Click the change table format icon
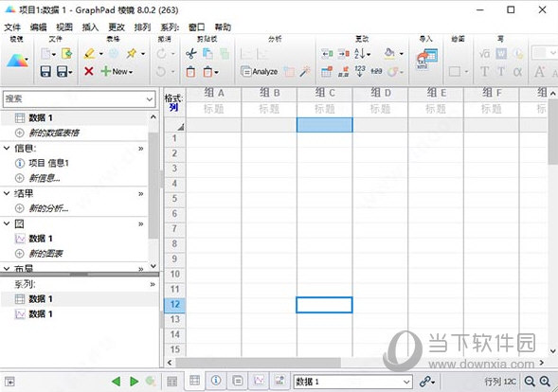This screenshot has height=392, width=558. click(326, 72)
